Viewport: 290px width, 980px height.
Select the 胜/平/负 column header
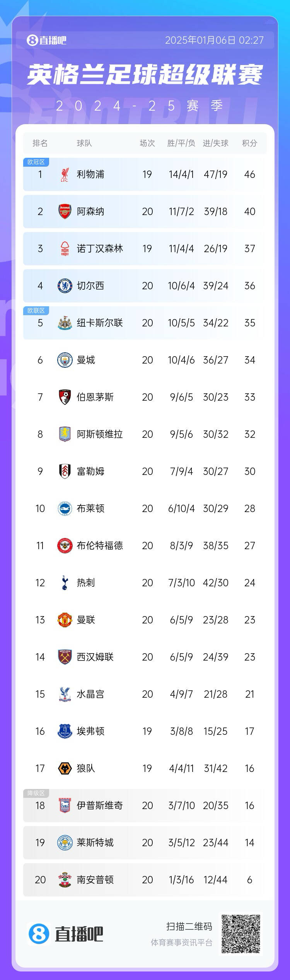181,143
